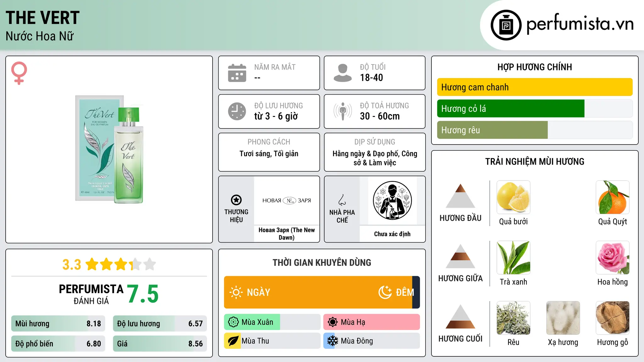644x362 pixels.
Task: Select the Quả Quýt mandarin image
Action: point(613,197)
